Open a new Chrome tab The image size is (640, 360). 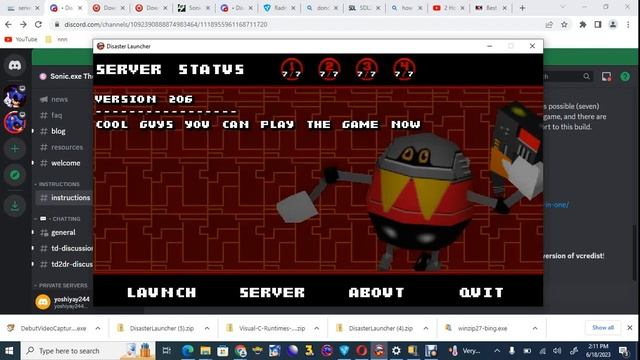pyautogui.click(x=522, y=8)
